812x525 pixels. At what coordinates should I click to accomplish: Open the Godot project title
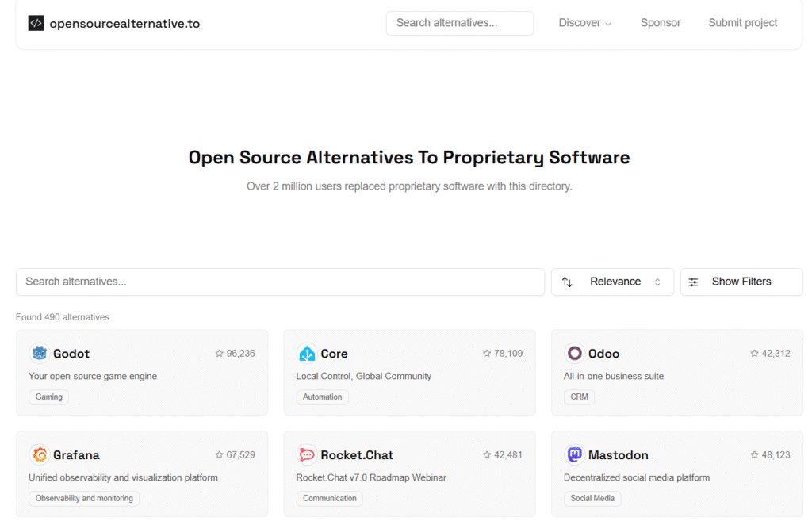tap(71, 354)
